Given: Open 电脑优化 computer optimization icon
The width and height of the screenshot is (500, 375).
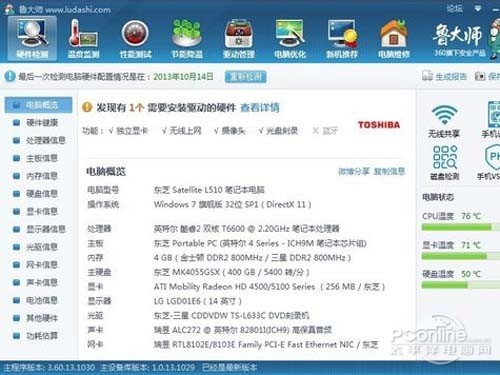Looking at the screenshot, I should [x=290, y=38].
